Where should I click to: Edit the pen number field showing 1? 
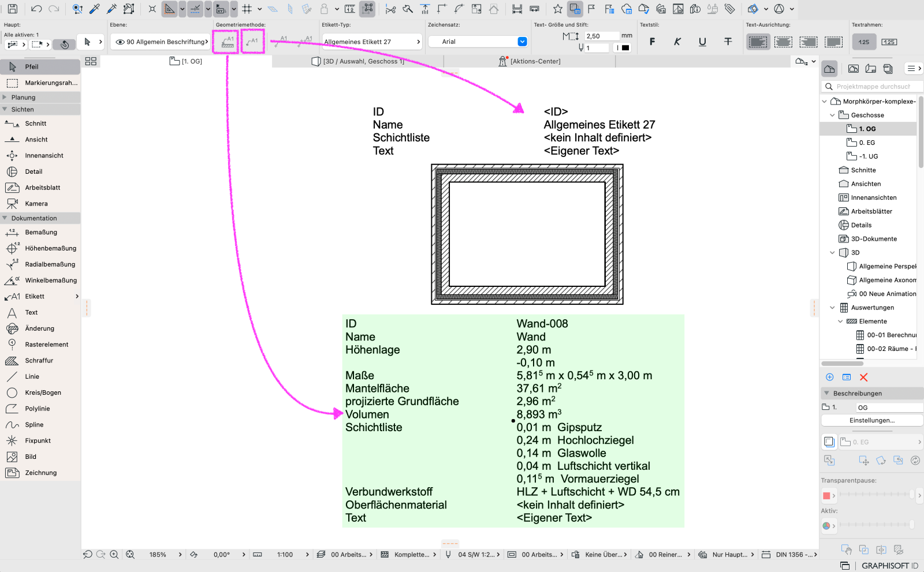click(597, 48)
